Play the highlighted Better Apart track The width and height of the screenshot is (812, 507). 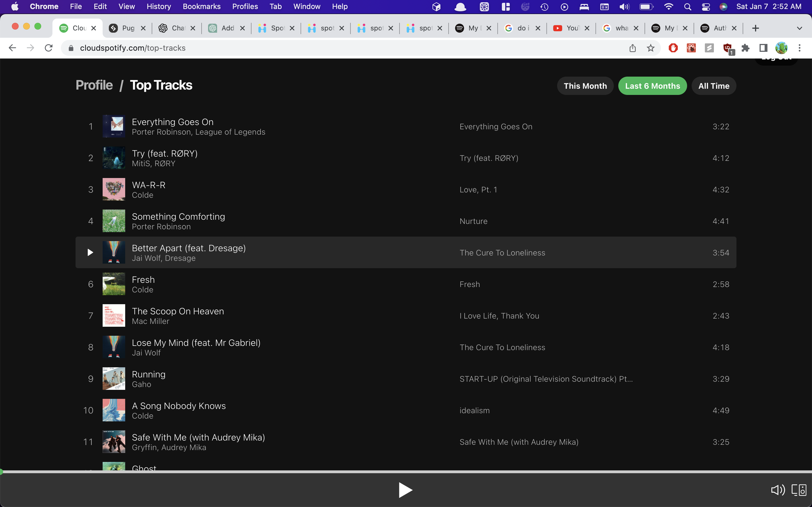click(x=90, y=252)
